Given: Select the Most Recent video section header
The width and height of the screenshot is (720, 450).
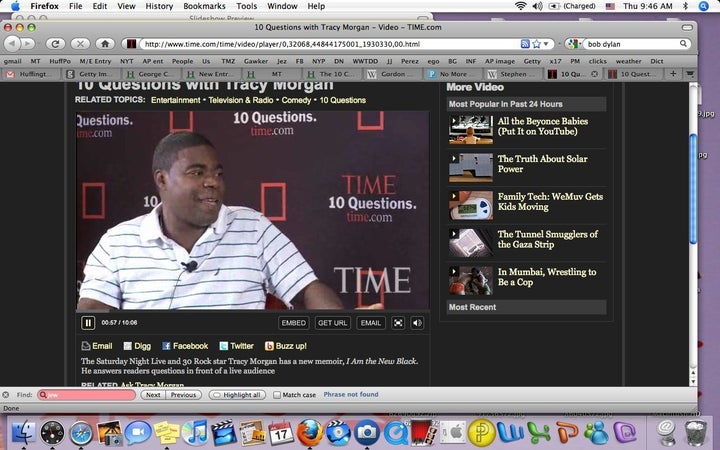Looking at the screenshot, I should click(x=526, y=307).
